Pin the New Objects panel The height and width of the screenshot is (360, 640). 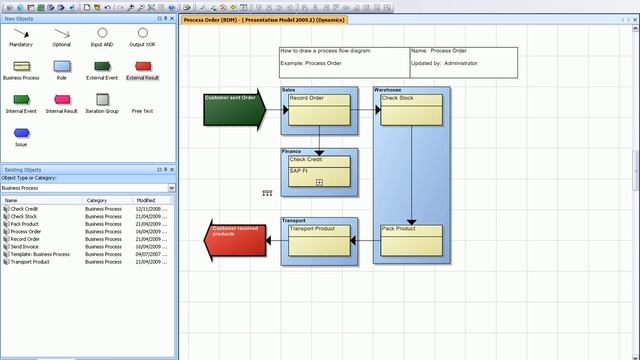click(x=165, y=18)
